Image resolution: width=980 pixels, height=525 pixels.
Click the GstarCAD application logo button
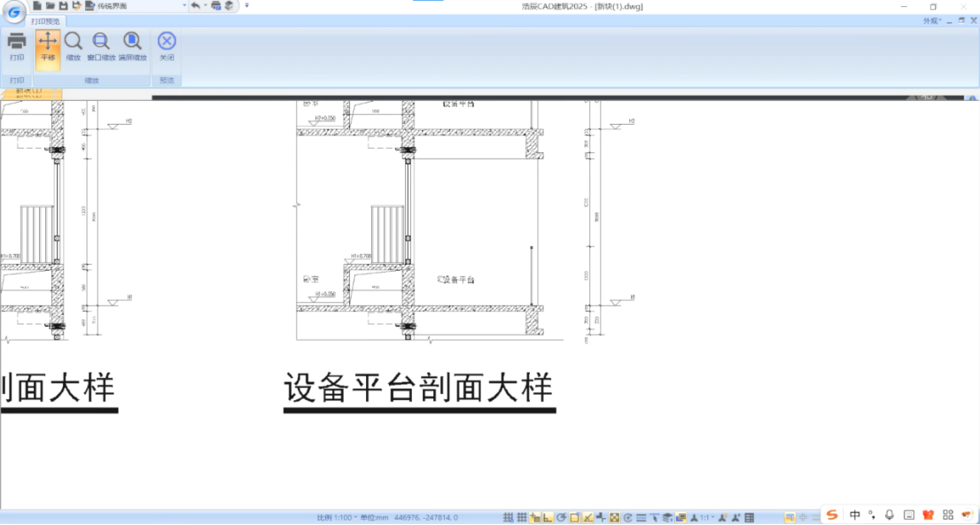(x=14, y=9)
